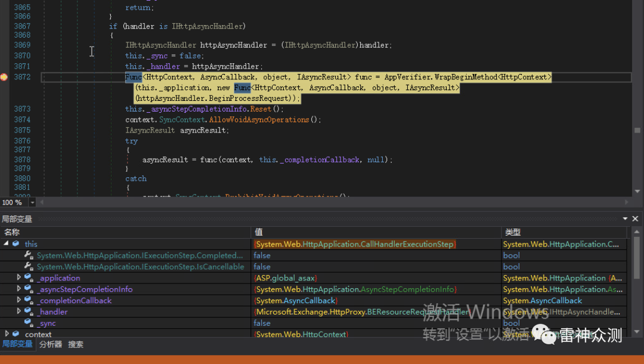Click the field icon beside _asyncStepCompletionInfo
The height and width of the screenshot is (364, 644).
point(29,289)
